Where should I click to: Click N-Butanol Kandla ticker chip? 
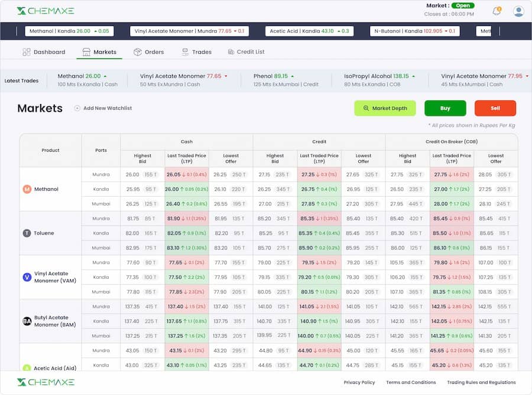[x=414, y=31]
